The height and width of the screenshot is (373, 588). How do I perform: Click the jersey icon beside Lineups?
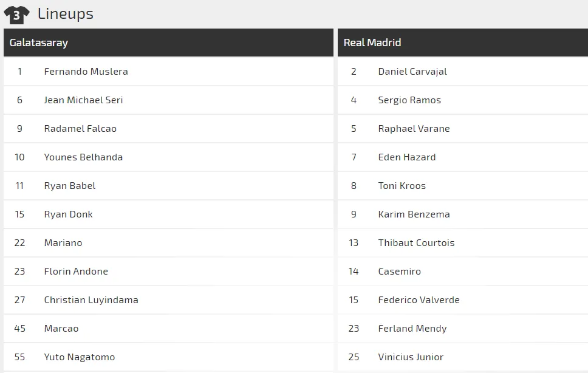16,15
